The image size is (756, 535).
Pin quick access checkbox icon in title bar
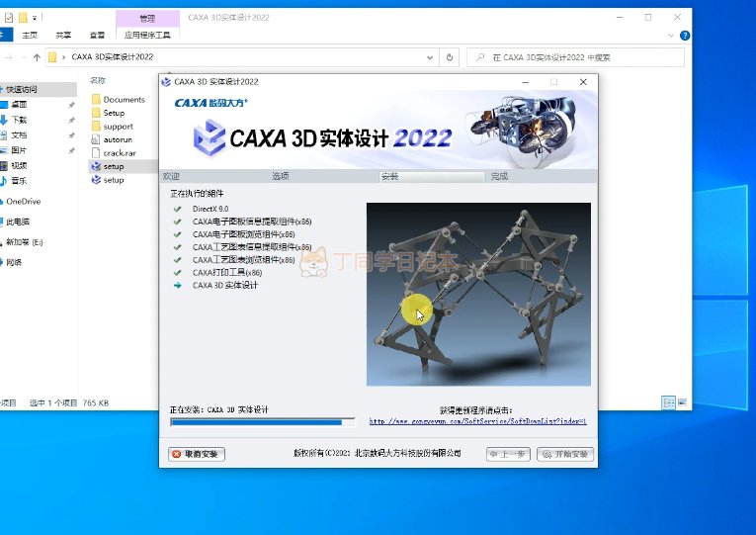[9, 18]
